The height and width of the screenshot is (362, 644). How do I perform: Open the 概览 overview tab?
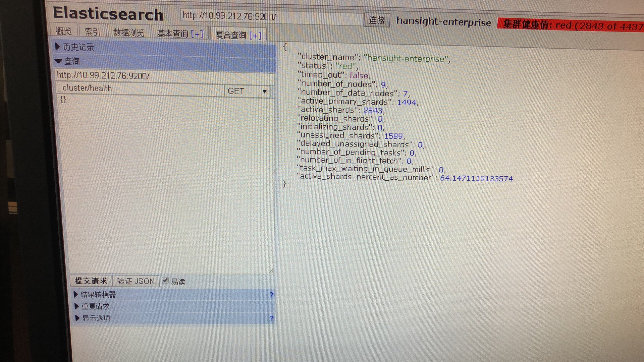pyautogui.click(x=64, y=31)
